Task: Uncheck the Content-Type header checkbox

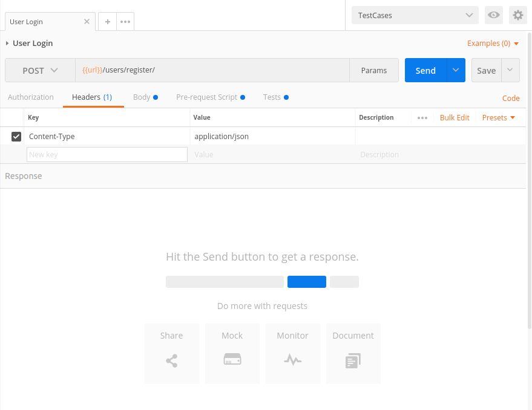Action: point(16,136)
